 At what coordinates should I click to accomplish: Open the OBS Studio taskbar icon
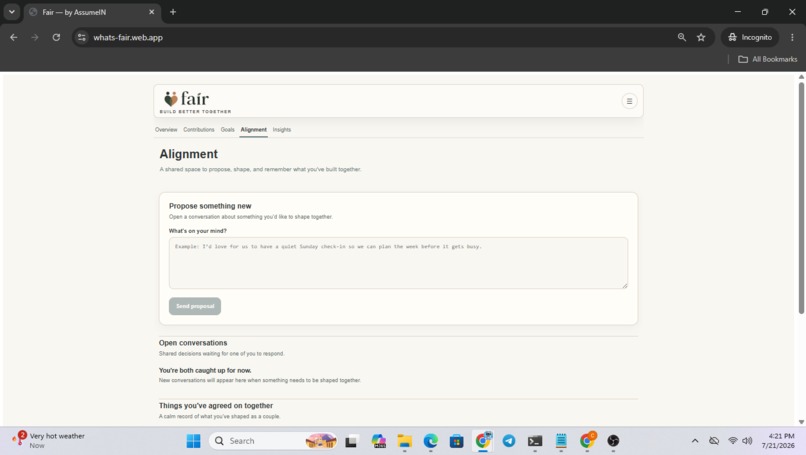613,441
